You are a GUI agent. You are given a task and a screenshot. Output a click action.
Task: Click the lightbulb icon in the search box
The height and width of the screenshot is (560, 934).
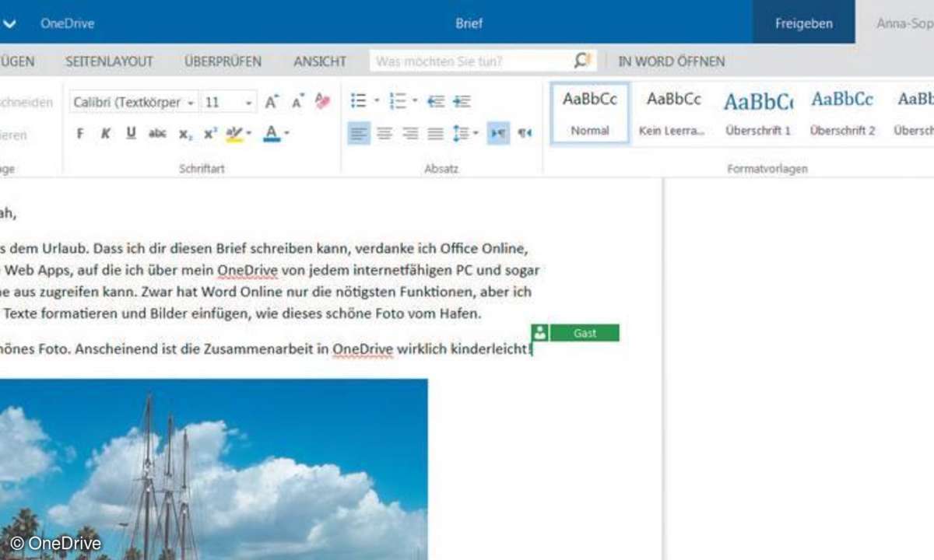point(582,60)
